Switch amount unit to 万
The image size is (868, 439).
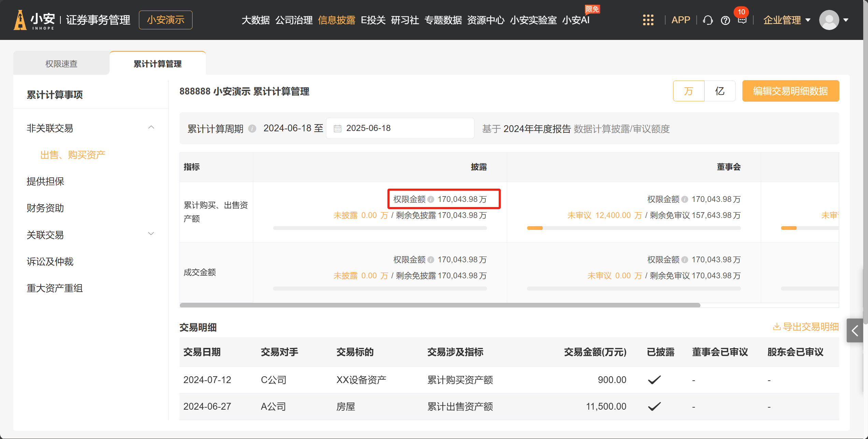pyautogui.click(x=688, y=91)
